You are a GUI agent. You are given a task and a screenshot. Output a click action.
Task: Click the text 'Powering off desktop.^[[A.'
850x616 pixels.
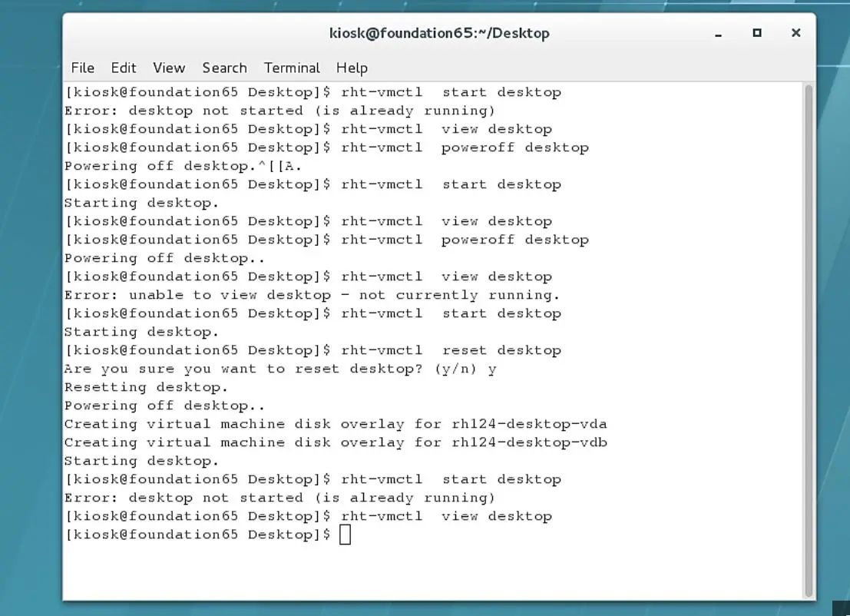point(184,166)
